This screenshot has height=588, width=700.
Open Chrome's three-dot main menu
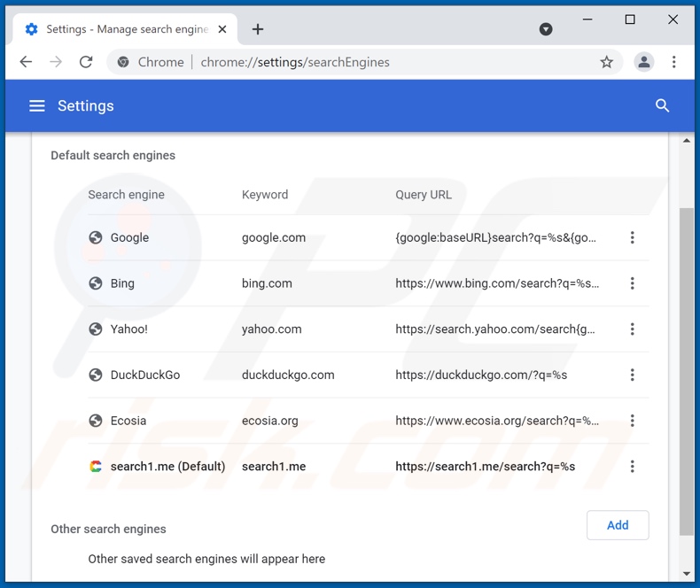674,62
